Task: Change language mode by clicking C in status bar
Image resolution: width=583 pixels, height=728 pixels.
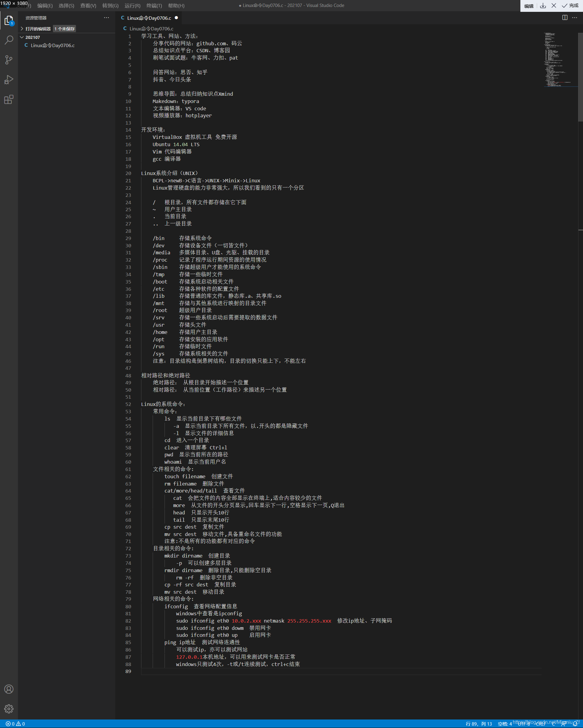Action: (x=553, y=724)
